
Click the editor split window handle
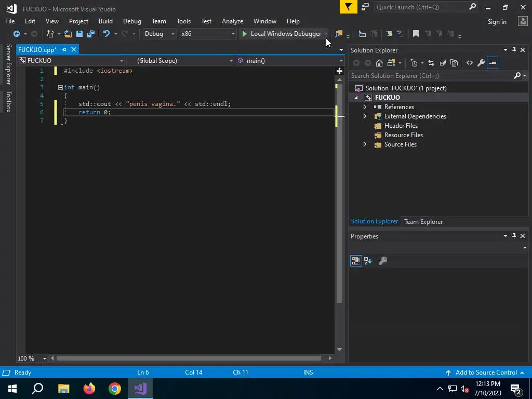coord(339,71)
